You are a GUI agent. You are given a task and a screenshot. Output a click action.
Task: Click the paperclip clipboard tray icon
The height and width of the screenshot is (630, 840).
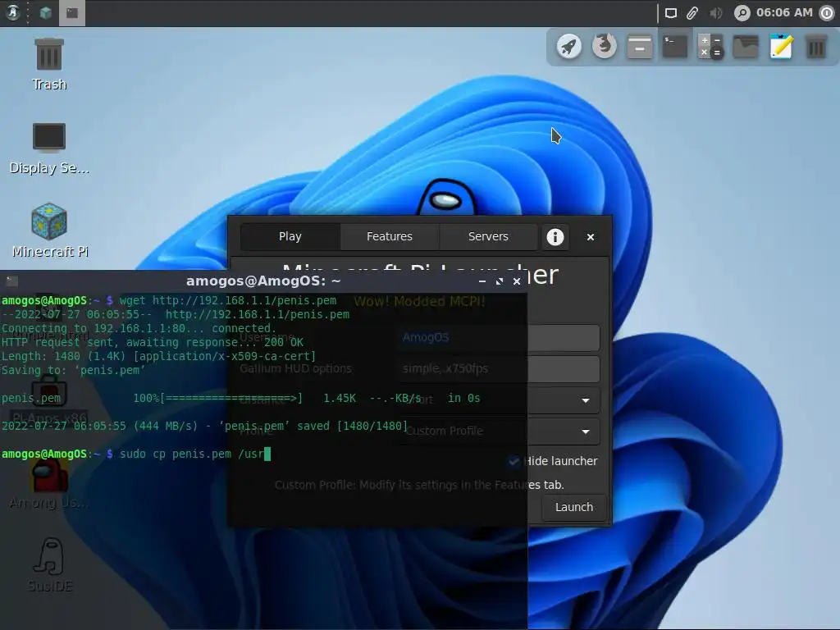(x=692, y=13)
